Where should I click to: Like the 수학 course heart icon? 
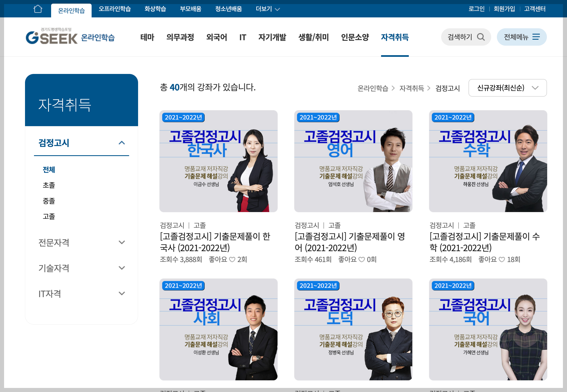point(502,260)
